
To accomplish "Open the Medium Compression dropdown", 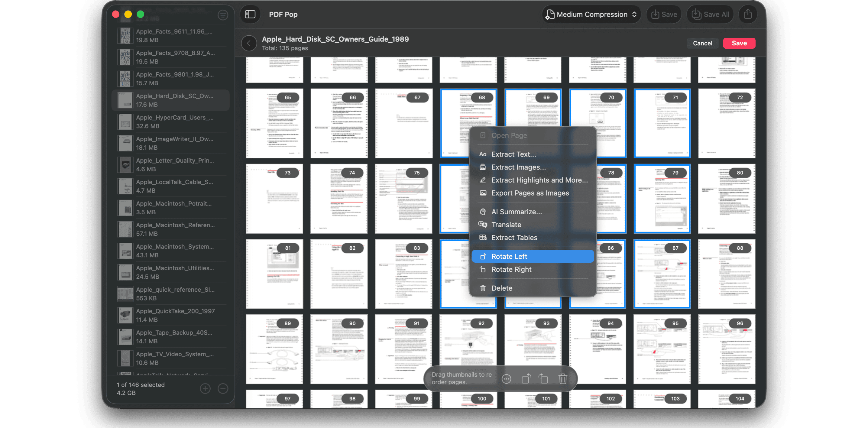I will tap(591, 14).
